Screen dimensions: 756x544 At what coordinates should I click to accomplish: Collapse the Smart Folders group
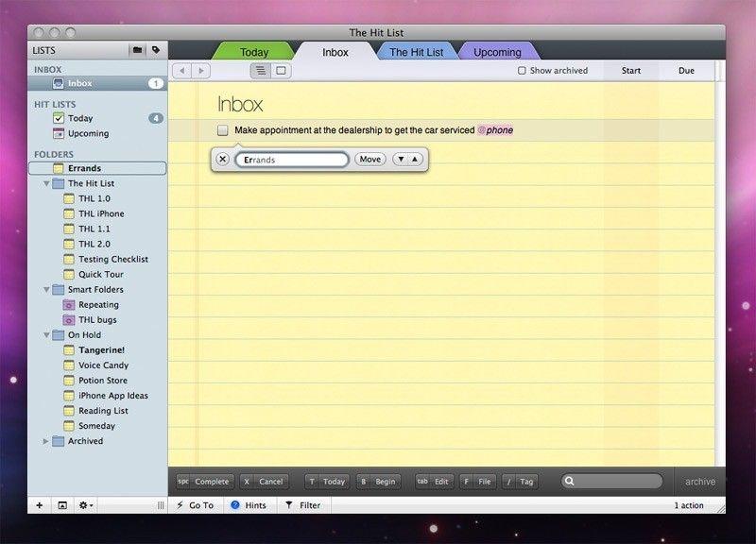click(46, 290)
